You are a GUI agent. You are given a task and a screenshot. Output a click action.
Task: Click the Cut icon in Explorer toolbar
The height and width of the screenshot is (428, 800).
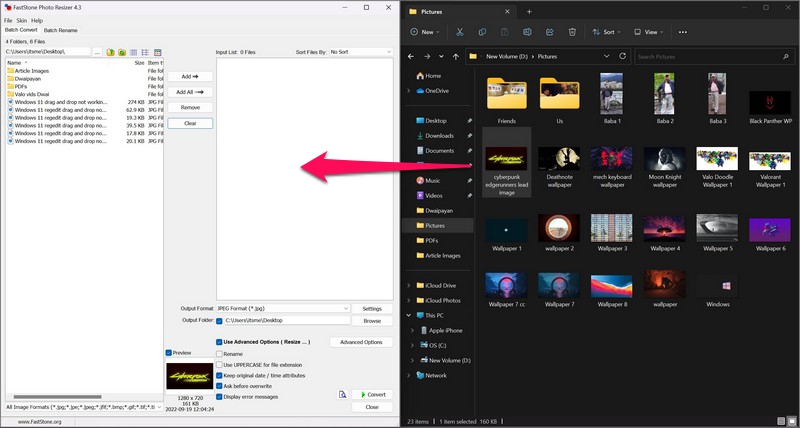click(x=459, y=32)
